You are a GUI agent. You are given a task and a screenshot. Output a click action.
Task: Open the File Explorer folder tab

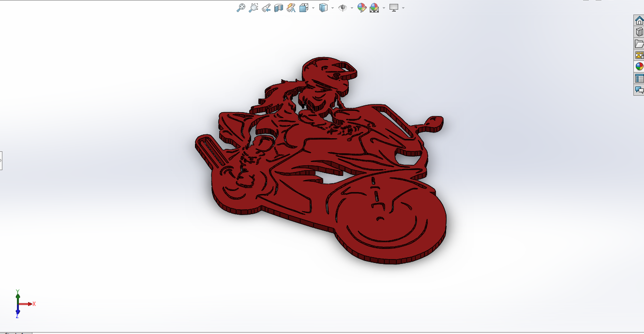point(639,44)
